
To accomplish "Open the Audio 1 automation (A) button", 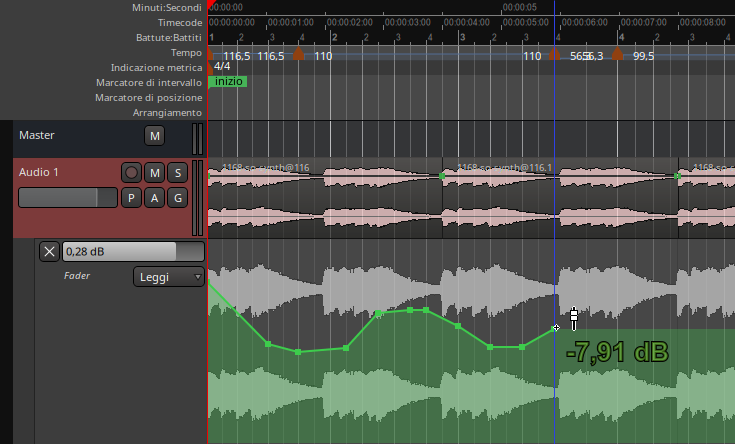I will click(x=154, y=198).
